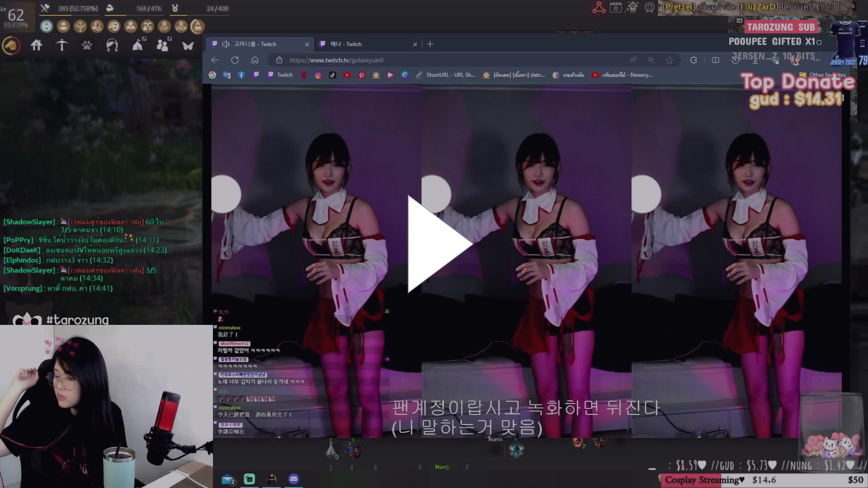Screen dimensions: 868x488
Task: Click the browser back button
Action: (214, 60)
